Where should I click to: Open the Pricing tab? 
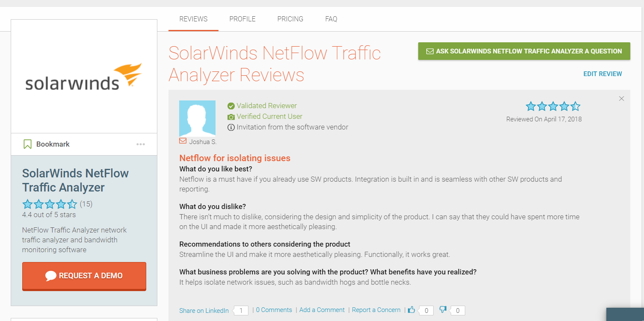pos(290,19)
